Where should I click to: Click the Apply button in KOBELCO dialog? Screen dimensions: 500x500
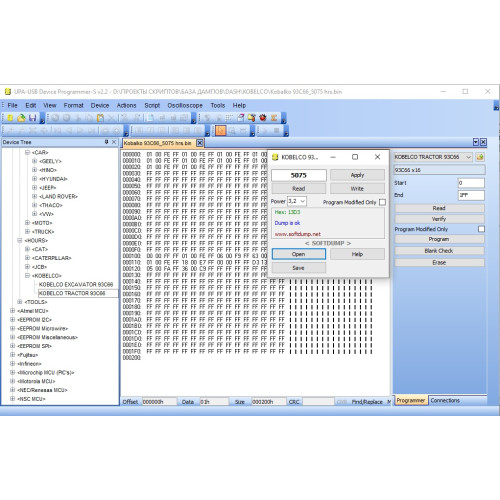pyautogui.click(x=357, y=175)
